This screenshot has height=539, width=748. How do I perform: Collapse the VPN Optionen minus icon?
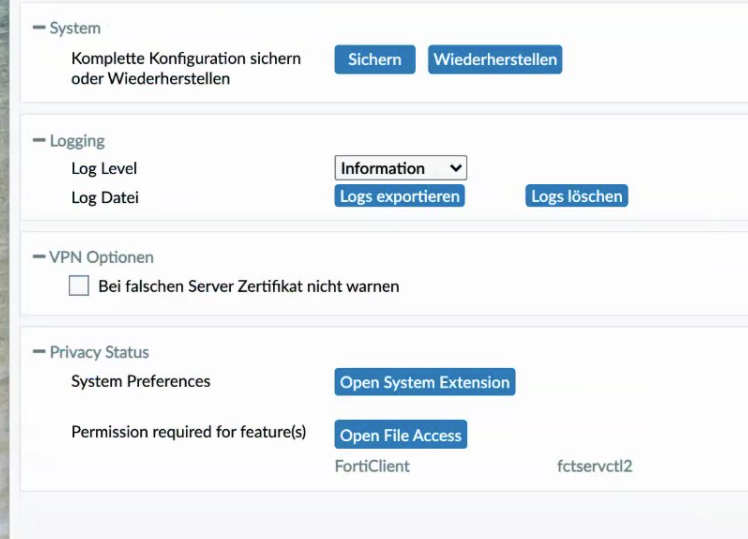(x=39, y=257)
